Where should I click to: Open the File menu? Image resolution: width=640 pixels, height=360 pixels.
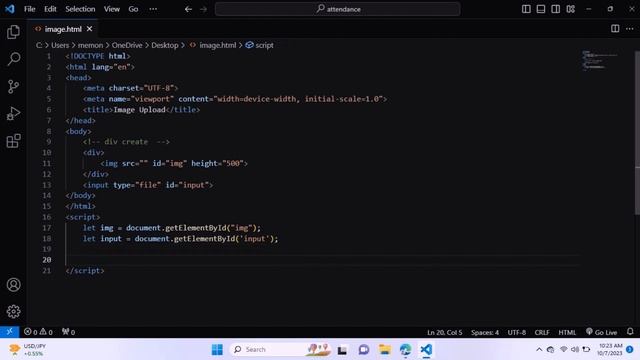(29, 9)
